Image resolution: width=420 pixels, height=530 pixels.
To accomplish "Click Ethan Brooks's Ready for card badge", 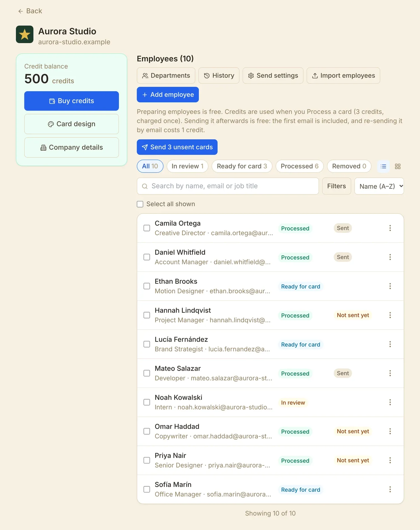I will click(300, 286).
